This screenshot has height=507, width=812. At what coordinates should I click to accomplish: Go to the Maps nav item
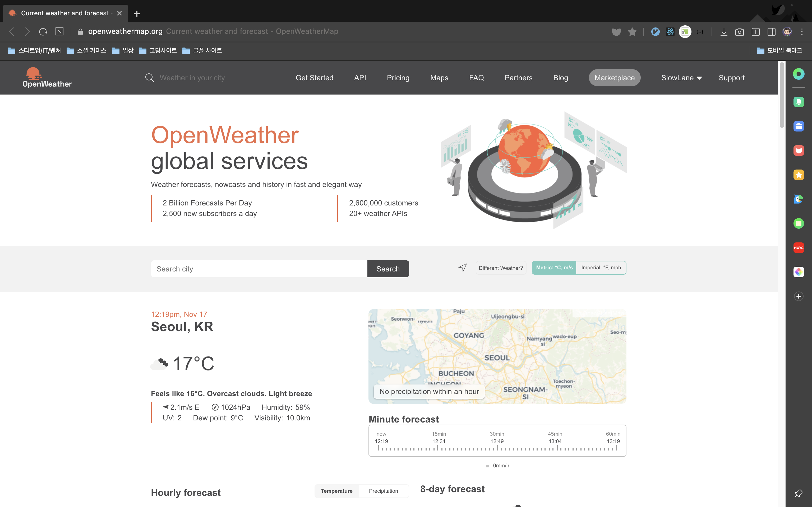click(x=439, y=78)
